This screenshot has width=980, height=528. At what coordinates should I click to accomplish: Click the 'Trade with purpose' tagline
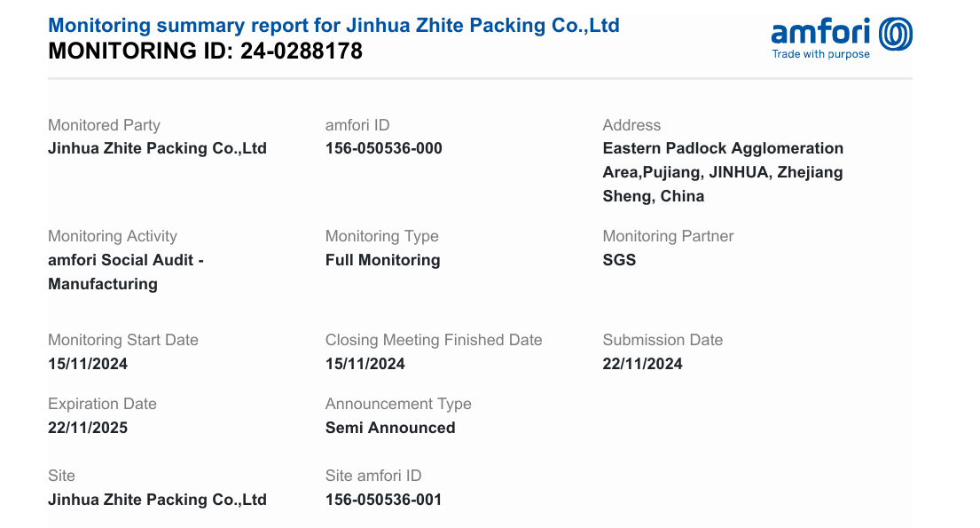click(x=820, y=55)
